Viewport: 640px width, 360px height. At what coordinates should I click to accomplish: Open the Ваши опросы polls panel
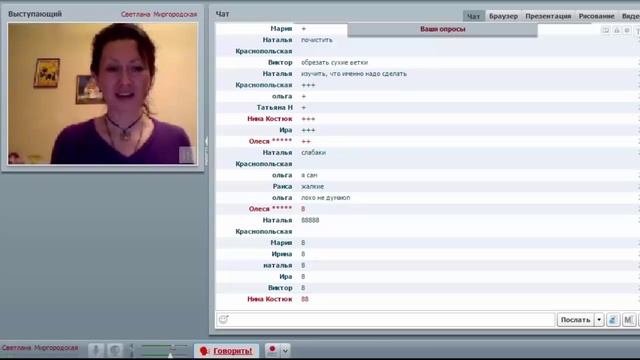pyautogui.click(x=442, y=29)
